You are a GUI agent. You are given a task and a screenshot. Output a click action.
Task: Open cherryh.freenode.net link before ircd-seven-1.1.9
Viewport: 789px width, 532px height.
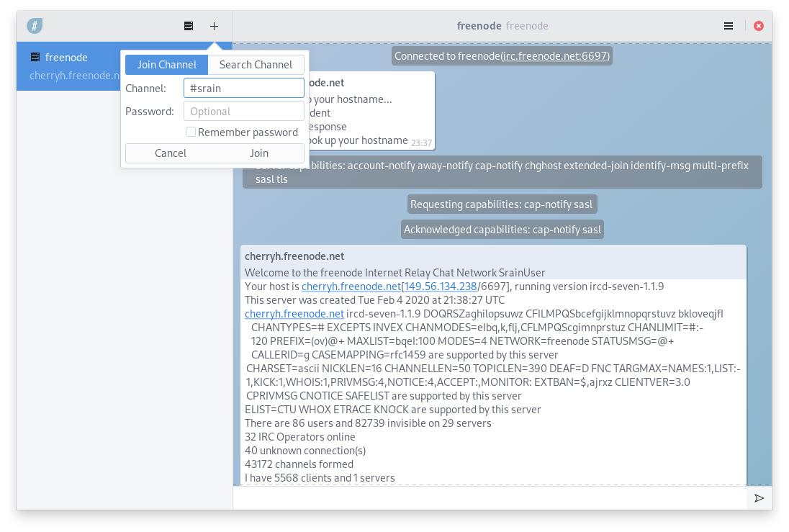[x=294, y=314]
